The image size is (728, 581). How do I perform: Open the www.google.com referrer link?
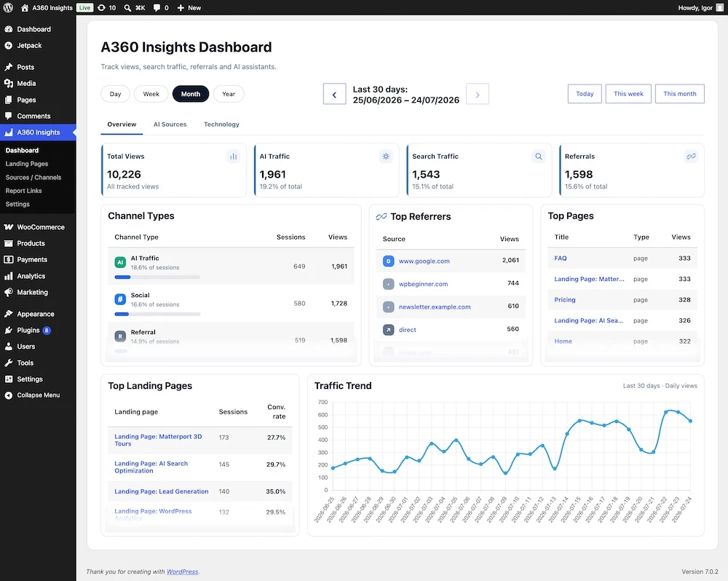(424, 261)
